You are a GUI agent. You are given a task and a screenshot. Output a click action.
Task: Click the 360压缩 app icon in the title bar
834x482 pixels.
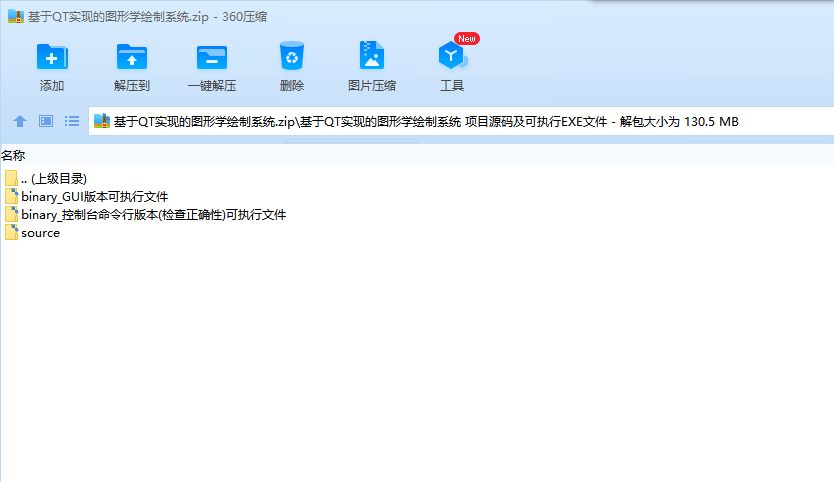click(x=16, y=16)
